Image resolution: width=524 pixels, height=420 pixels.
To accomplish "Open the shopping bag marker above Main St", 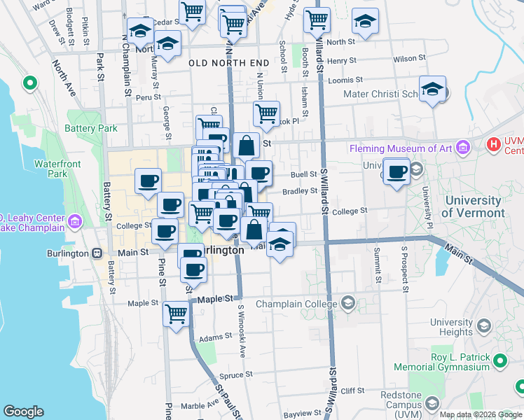I will [254, 232].
